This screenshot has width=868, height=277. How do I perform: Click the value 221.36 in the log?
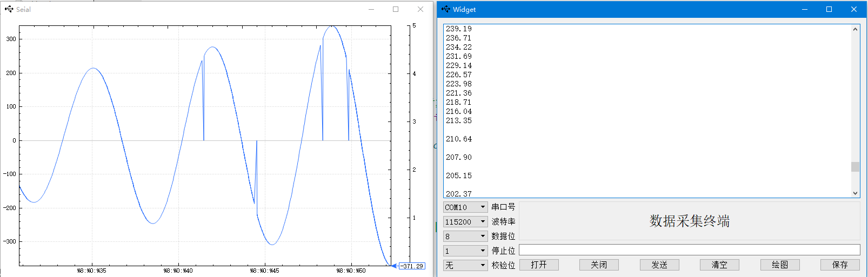pos(459,93)
